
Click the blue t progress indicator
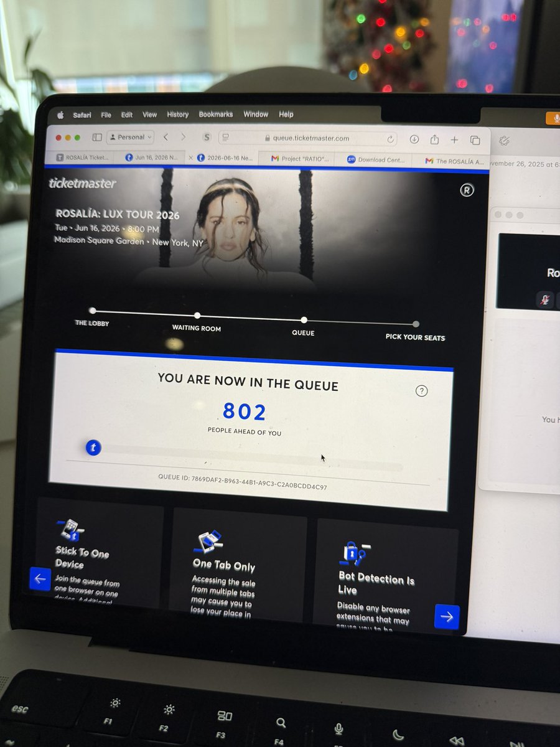(x=93, y=447)
